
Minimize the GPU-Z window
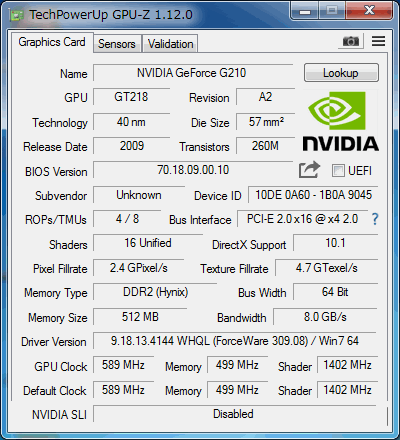tap(305, 11)
